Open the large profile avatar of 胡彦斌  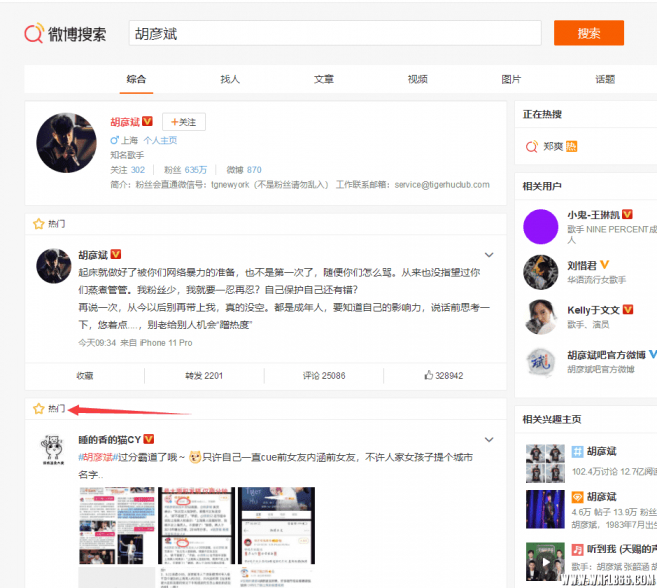(x=66, y=142)
